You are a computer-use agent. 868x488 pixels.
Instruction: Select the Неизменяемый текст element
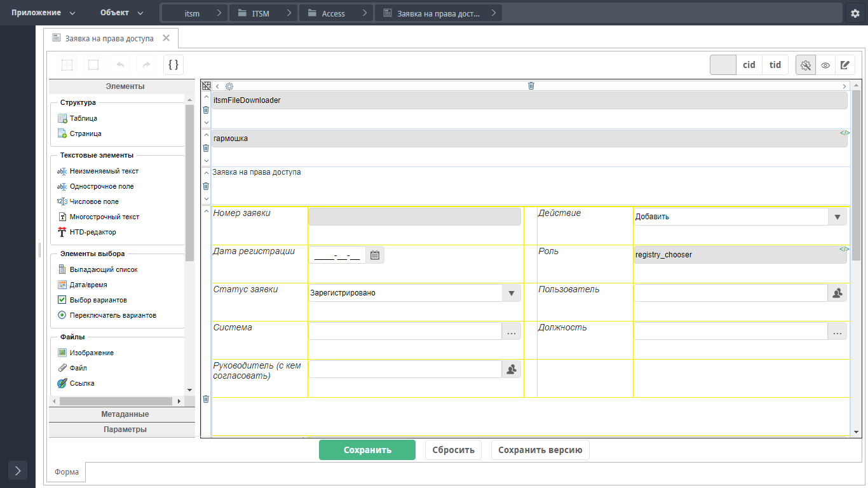coord(98,171)
